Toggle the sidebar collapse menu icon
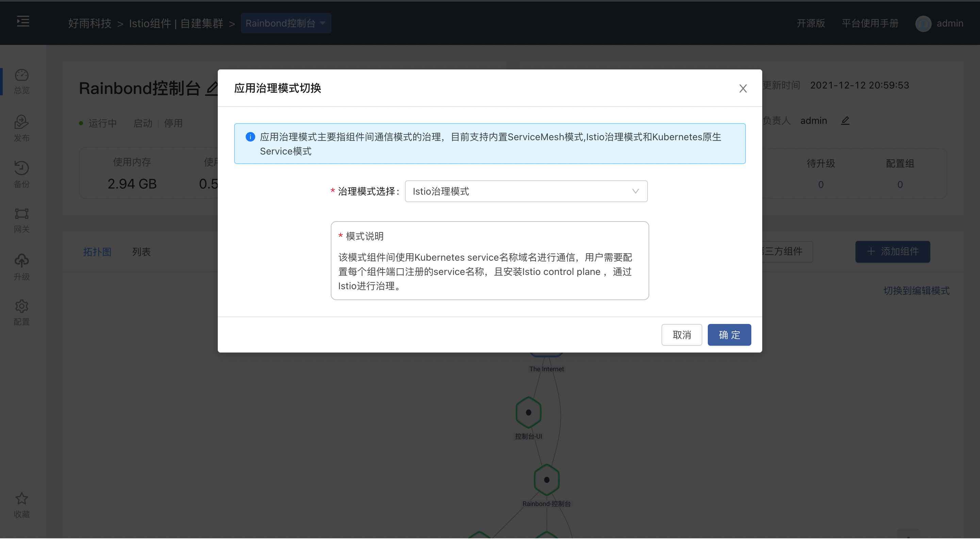 pos(23,21)
